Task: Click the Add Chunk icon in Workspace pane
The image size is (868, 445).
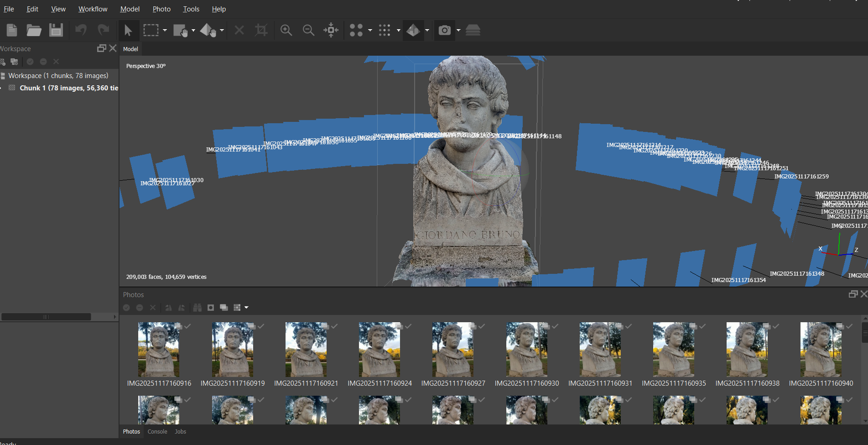Action: click(x=3, y=62)
